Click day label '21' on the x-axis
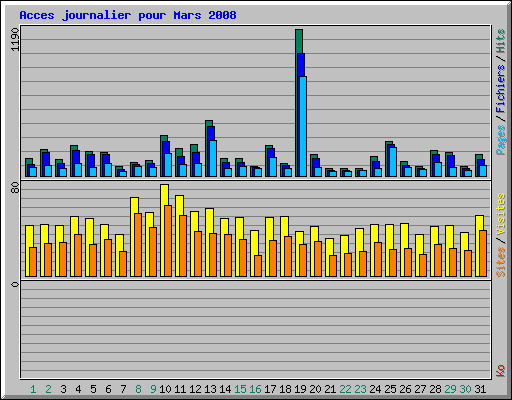Screen dimensions: 512x400 [x=330, y=389]
